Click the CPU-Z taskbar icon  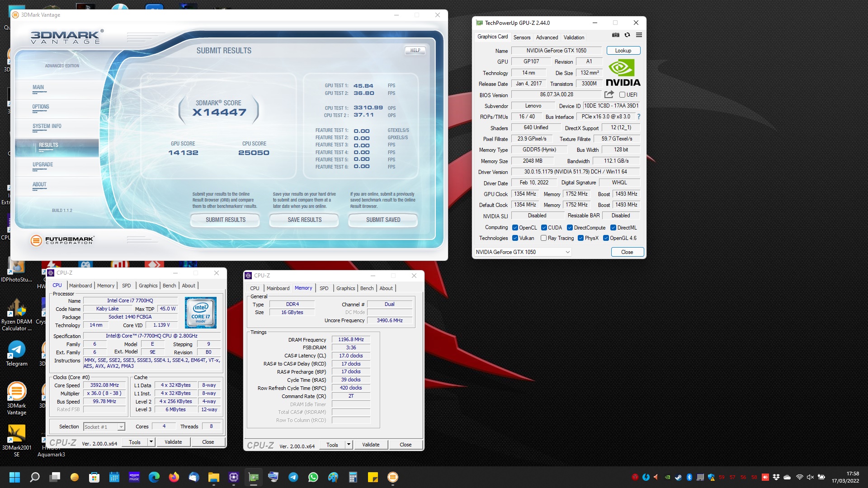coord(234,477)
